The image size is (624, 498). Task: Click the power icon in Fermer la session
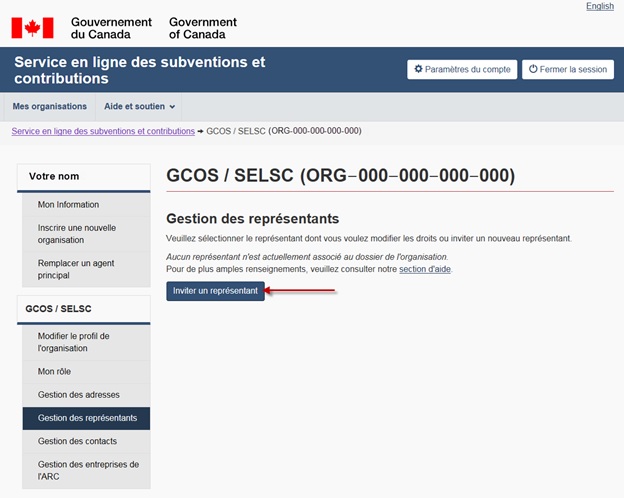point(533,70)
